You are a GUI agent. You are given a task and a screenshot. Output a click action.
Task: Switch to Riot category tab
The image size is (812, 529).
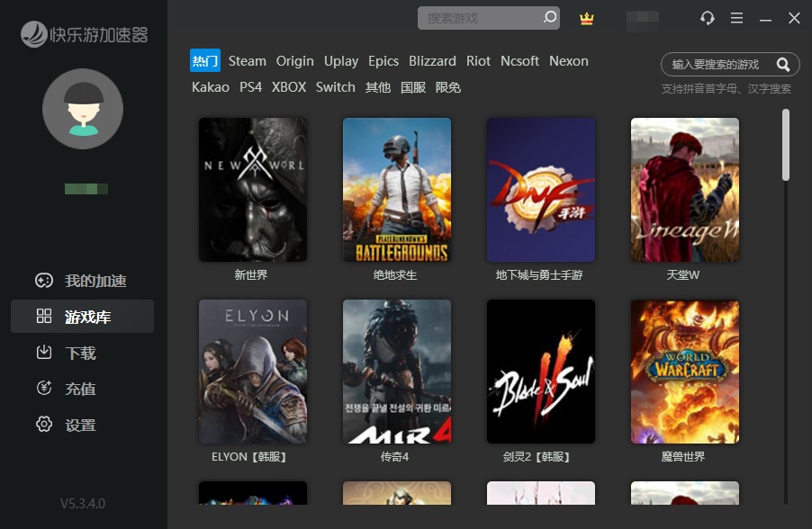pyautogui.click(x=478, y=61)
